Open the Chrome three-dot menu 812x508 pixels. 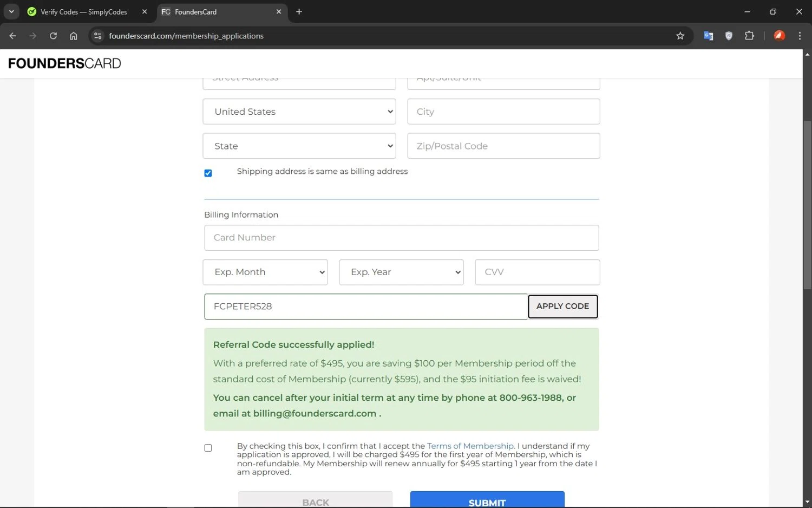point(800,36)
